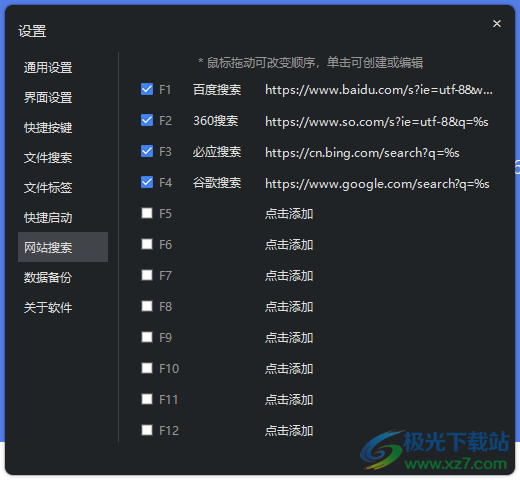Image resolution: width=520 pixels, height=480 pixels.
Task: Open the 通用设置 section
Action: click(x=48, y=68)
